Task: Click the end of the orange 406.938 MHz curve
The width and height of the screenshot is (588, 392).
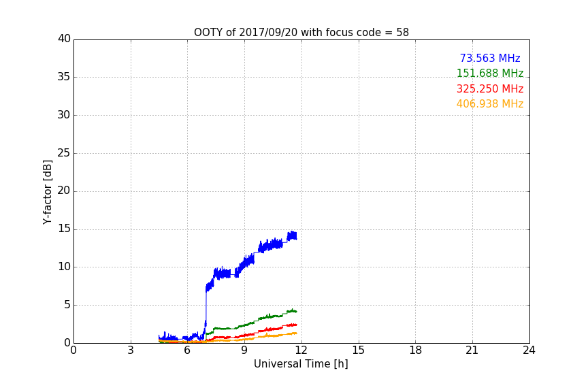Action: [x=296, y=333]
